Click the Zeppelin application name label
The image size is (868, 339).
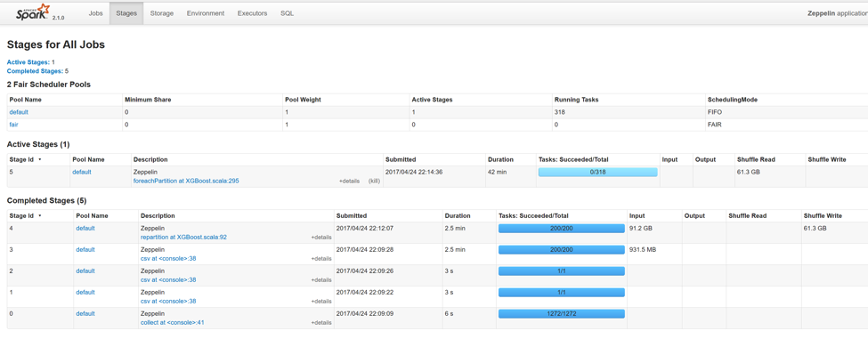tap(838, 13)
